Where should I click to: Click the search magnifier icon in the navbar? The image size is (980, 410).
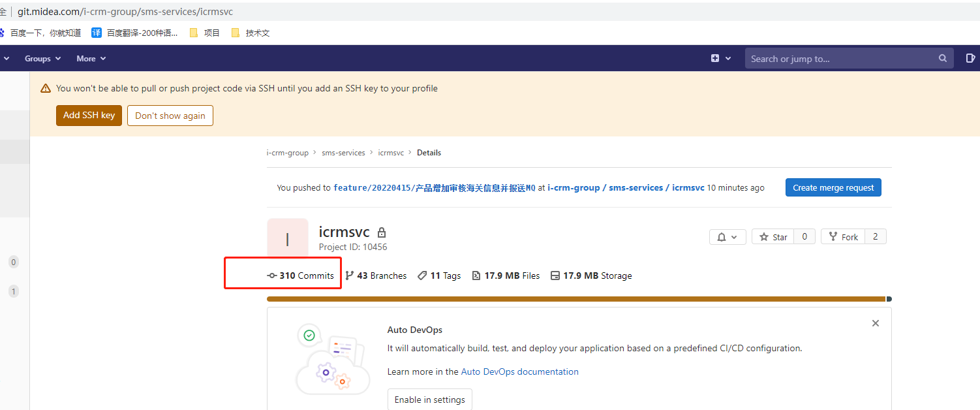click(942, 58)
